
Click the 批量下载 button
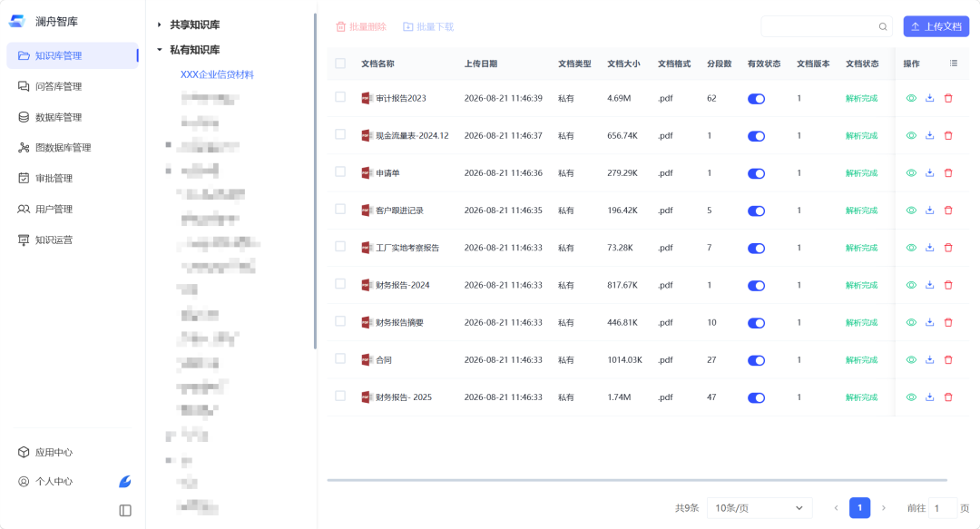tap(428, 27)
